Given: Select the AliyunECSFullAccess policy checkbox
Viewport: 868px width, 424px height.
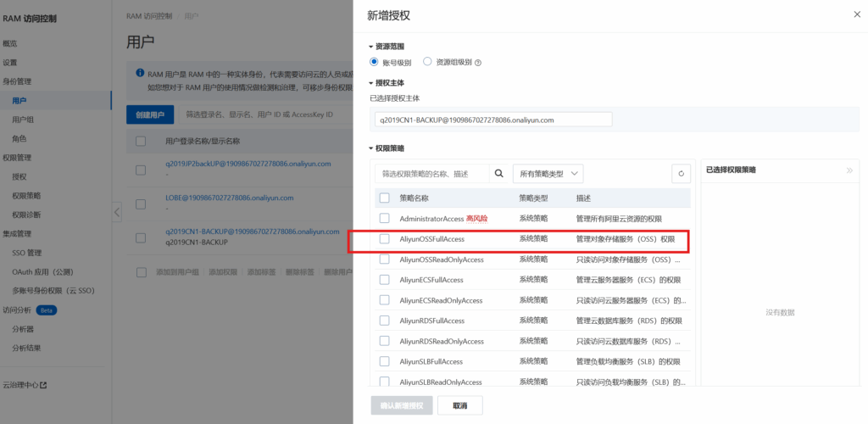Looking at the screenshot, I should (384, 280).
